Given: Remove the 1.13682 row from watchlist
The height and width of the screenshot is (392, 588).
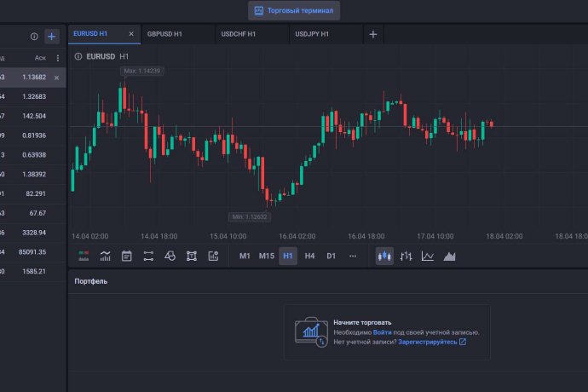Looking at the screenshot, I should [x=56, y=78].
